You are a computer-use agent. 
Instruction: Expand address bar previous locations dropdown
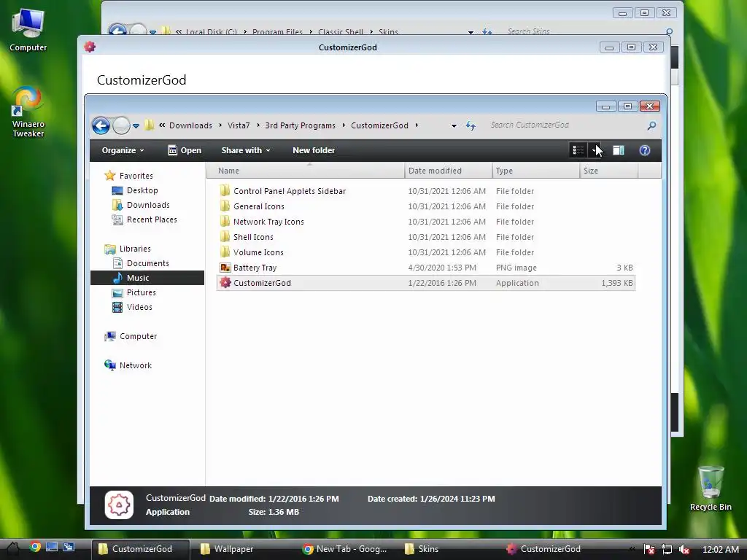454,125
